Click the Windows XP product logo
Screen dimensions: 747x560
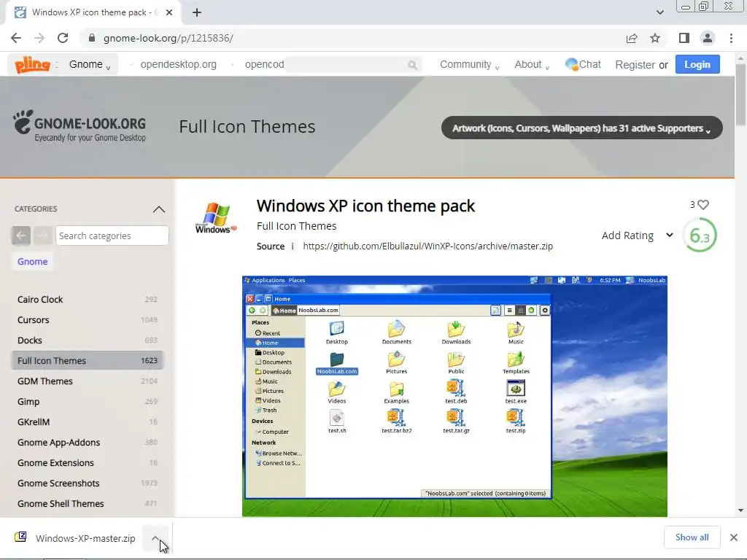(x=216, y=218)
